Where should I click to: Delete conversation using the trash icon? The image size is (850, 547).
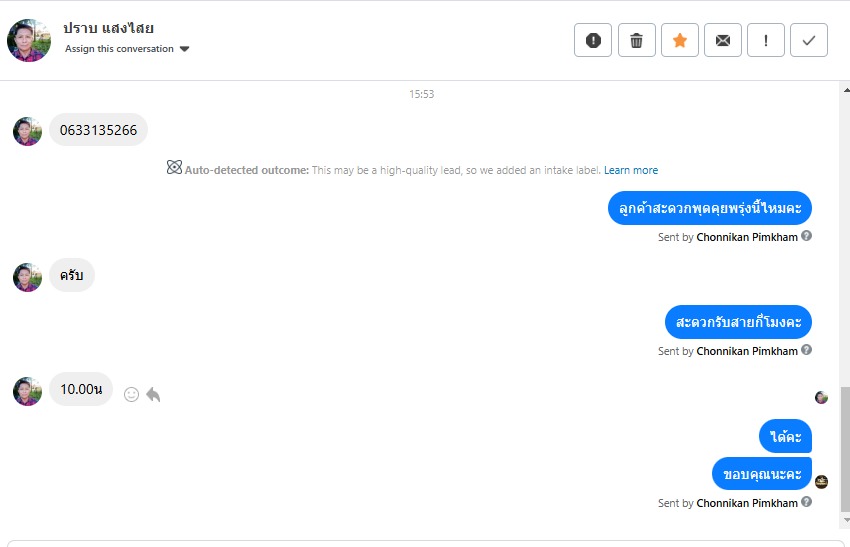click(637, 41)
